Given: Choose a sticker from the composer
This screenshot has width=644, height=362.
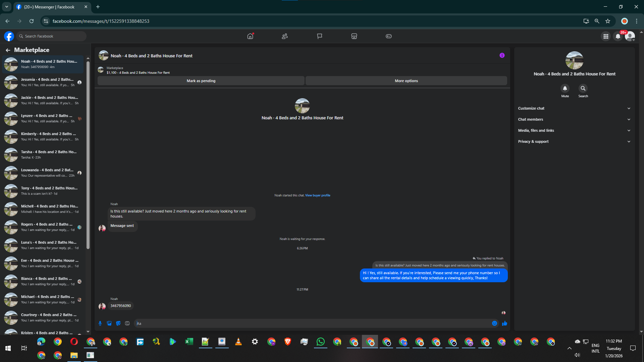Looking at the screenshot, I should pos(118,323).
